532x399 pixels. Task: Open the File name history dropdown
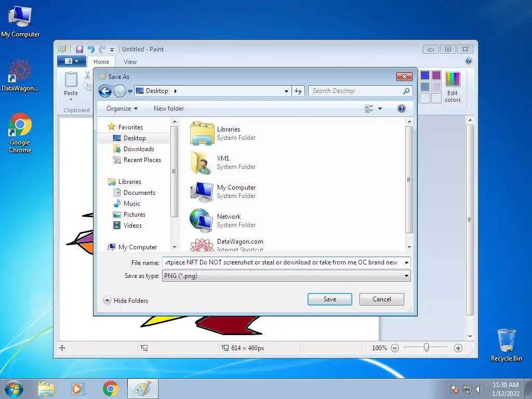tap(406, 262)
